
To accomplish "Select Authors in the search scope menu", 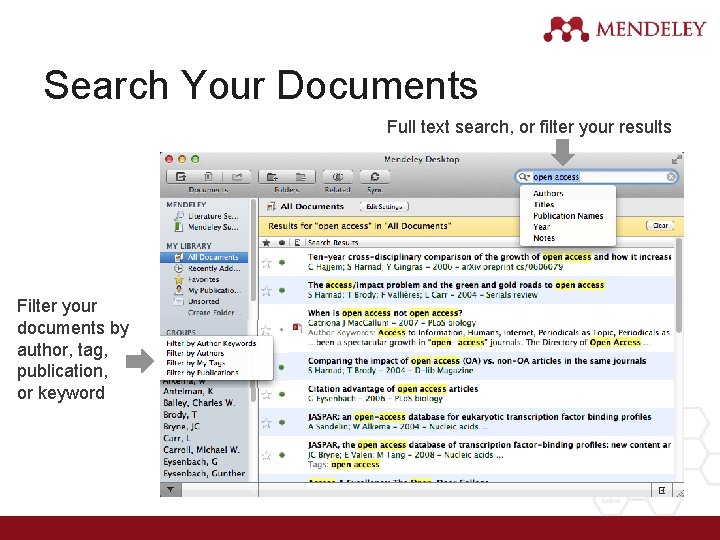I will pos(548,193).
